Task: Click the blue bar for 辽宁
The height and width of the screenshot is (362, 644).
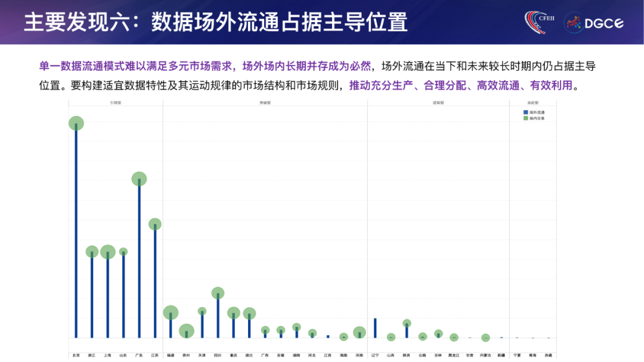Action: pyautogui.click(x=375, y=328)
